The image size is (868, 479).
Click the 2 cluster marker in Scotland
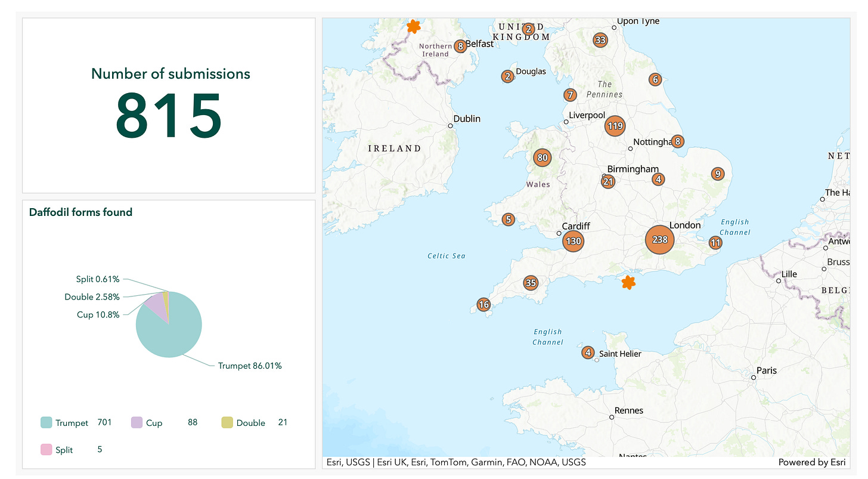(x=528, y=29)
